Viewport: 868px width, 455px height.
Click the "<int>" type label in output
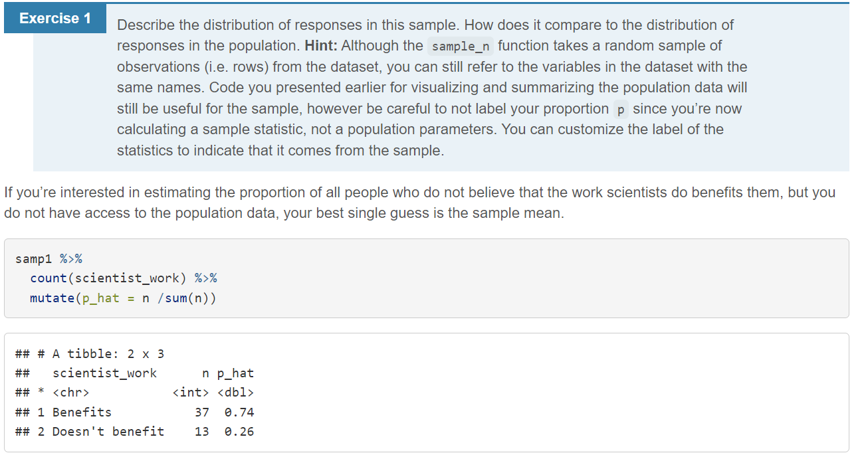click(191, 393)
